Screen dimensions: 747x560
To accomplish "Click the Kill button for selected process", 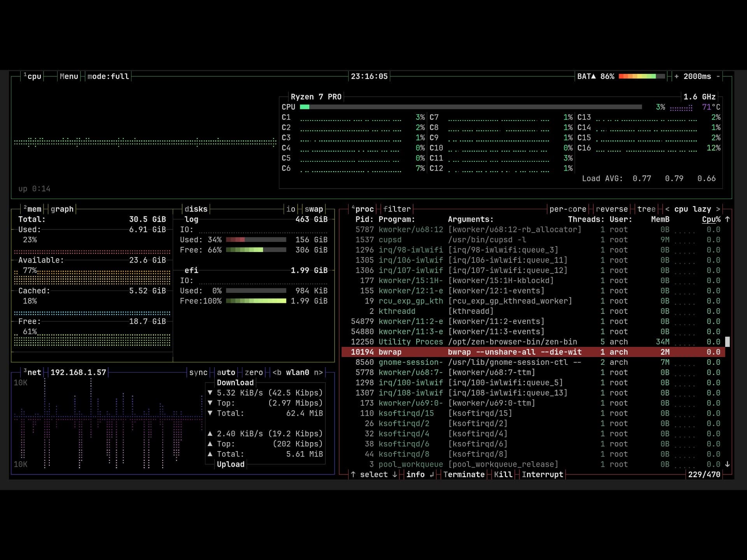I will (503, 474).
